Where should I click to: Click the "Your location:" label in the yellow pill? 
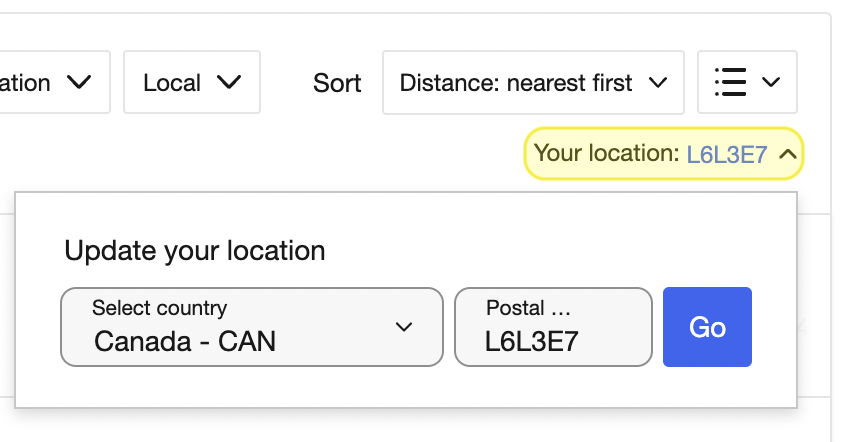coord(606,153)
